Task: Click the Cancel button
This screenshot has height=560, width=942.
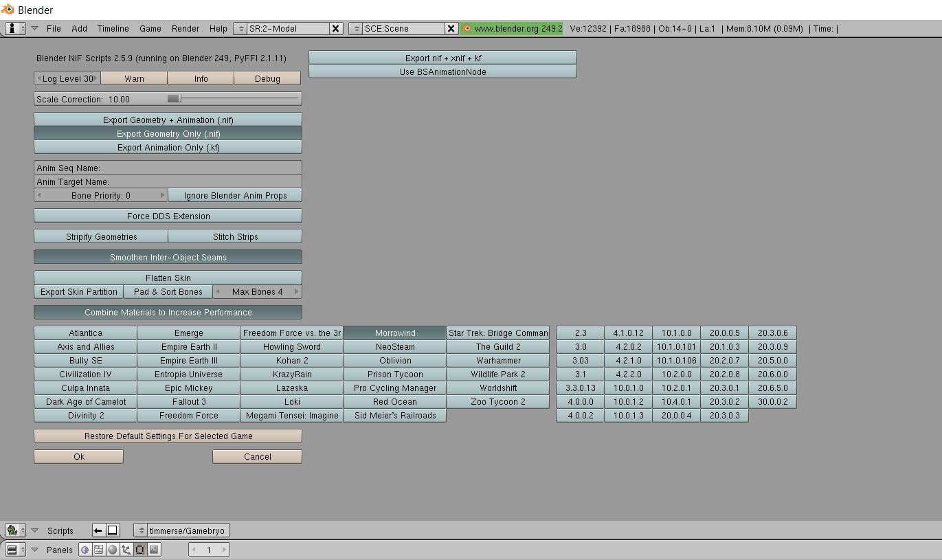Action: pos(258,456)
